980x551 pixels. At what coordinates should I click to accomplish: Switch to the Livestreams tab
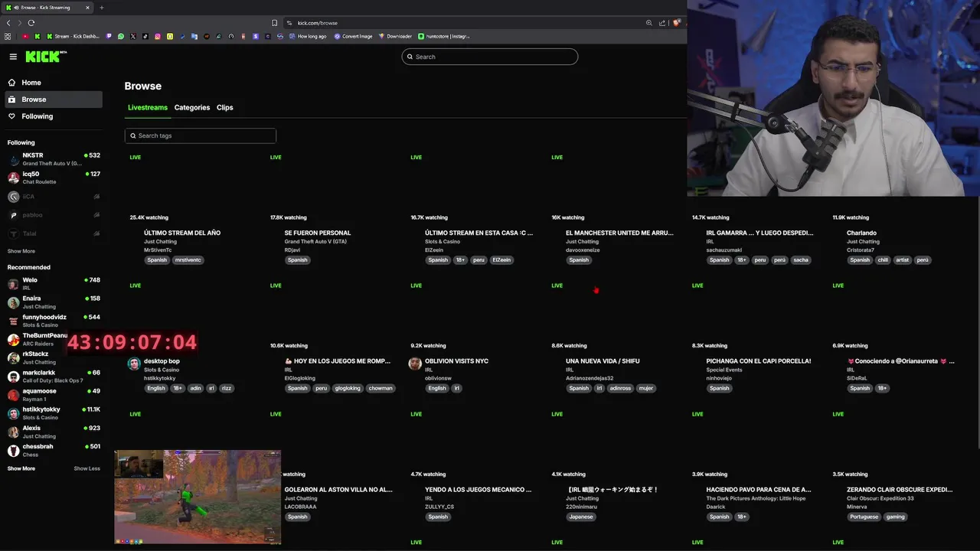[148, 107]
